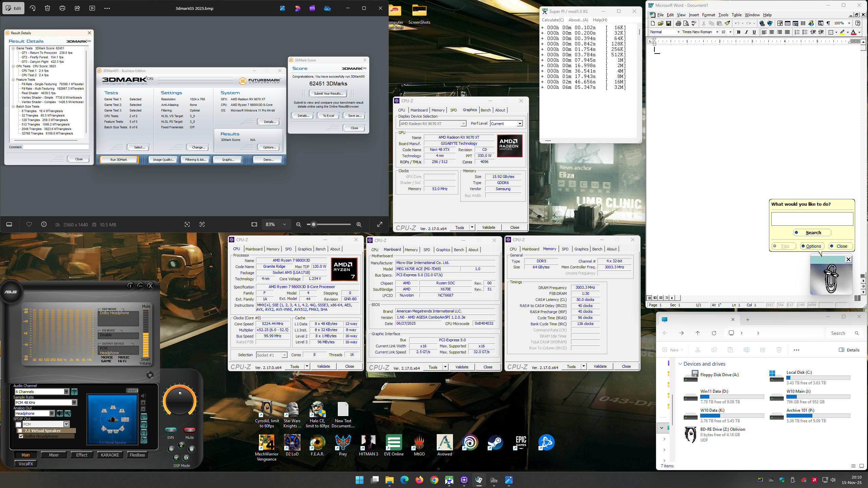Click Reset in the ASUS speaker layout panel
Viewport: 868px width, 488px height.
coord(132,390)
